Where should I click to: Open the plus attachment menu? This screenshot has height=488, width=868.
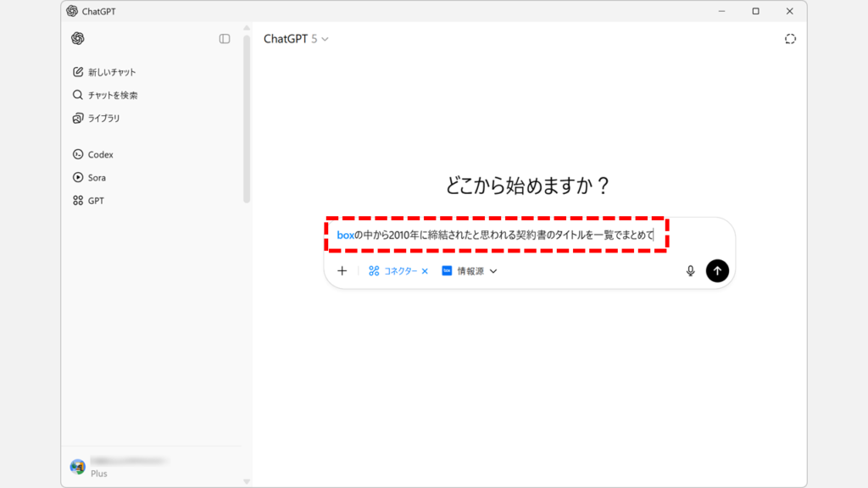[342, 271]
